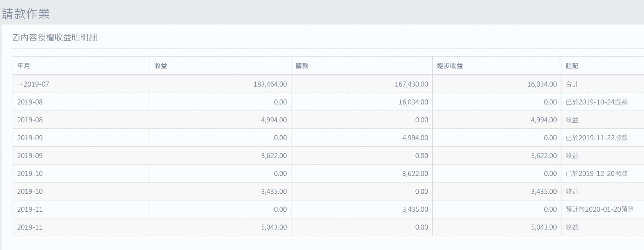Select the 167,430.00 payment request cell

411,84
